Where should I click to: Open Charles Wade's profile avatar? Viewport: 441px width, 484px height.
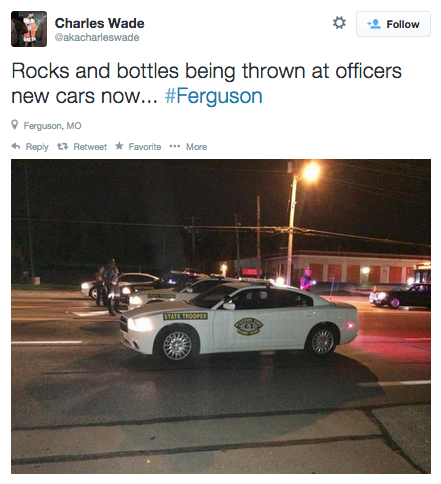(x=29, y=29)
